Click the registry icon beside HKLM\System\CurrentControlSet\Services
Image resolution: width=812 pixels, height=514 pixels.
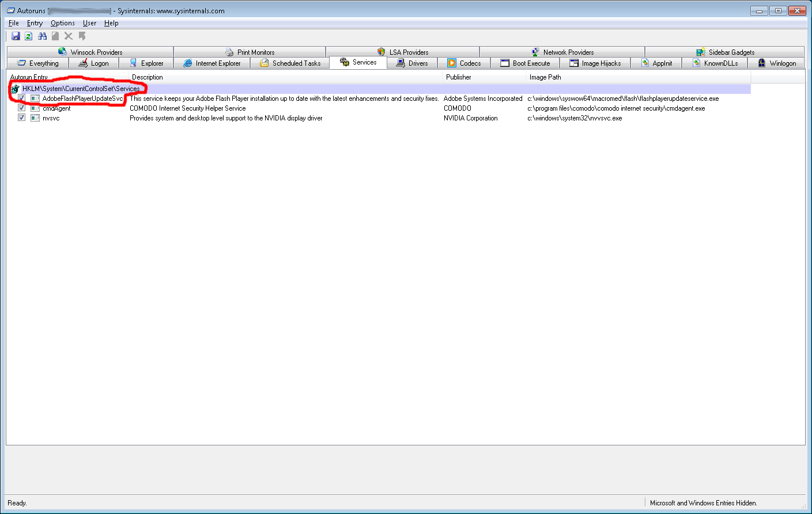coord(15,89)
